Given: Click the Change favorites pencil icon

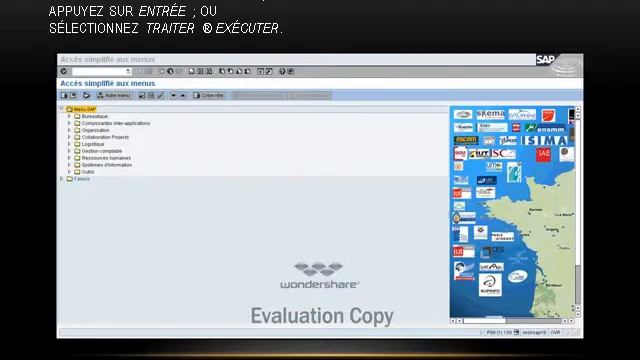Looking at the screenshot, I should 160,96.
